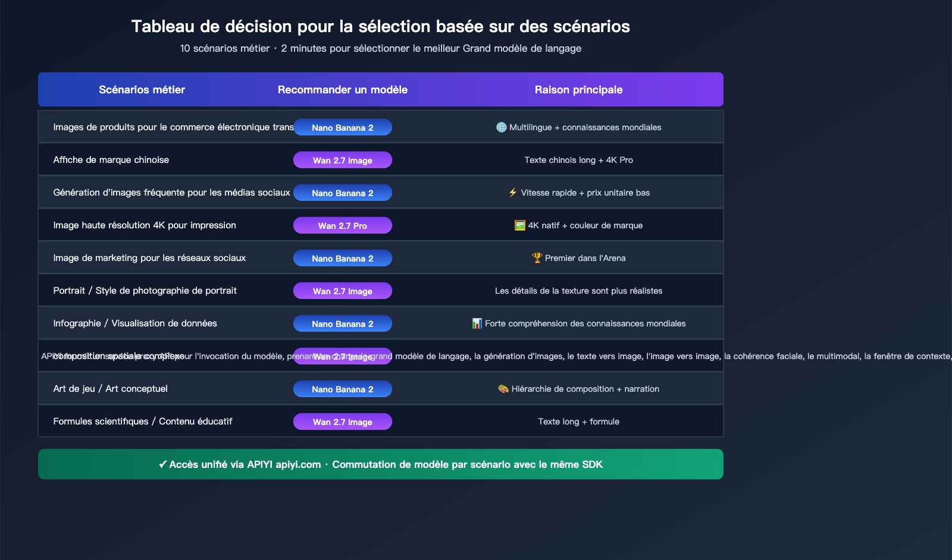Click the palette icon beside Hiérarchie de composition
Screen dimensions: 952x560
click(x=503, y=389)
